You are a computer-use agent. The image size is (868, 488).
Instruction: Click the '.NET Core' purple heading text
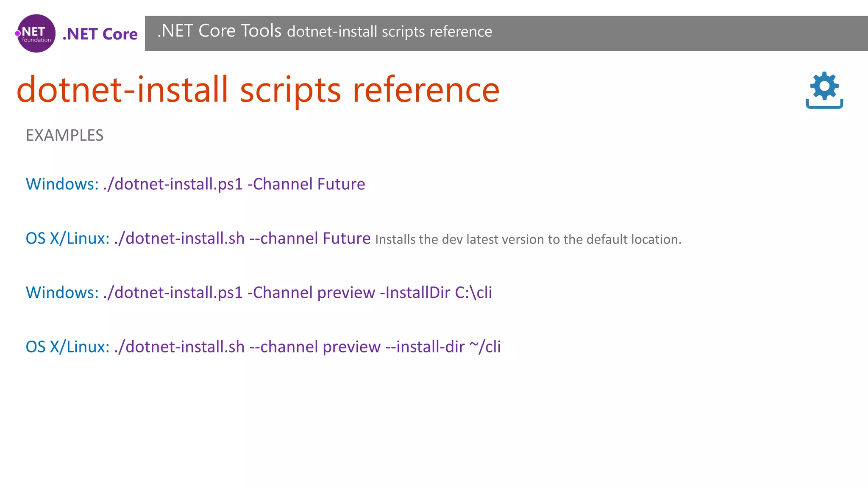(100, 34)
